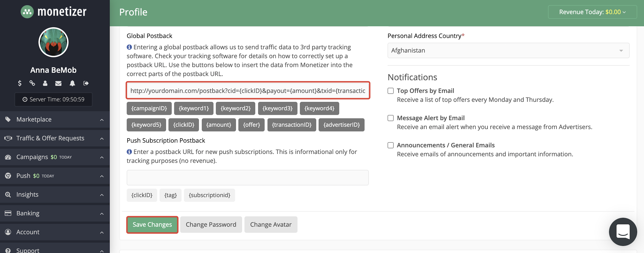
Task: Insert the {clickID} token into global postback
Action: (183, 125)
